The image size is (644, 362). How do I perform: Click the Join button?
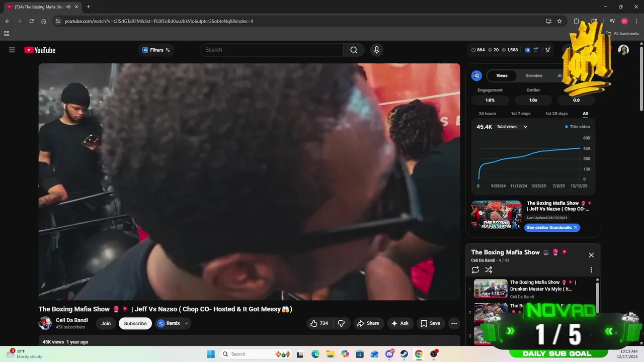pos(106,323)
